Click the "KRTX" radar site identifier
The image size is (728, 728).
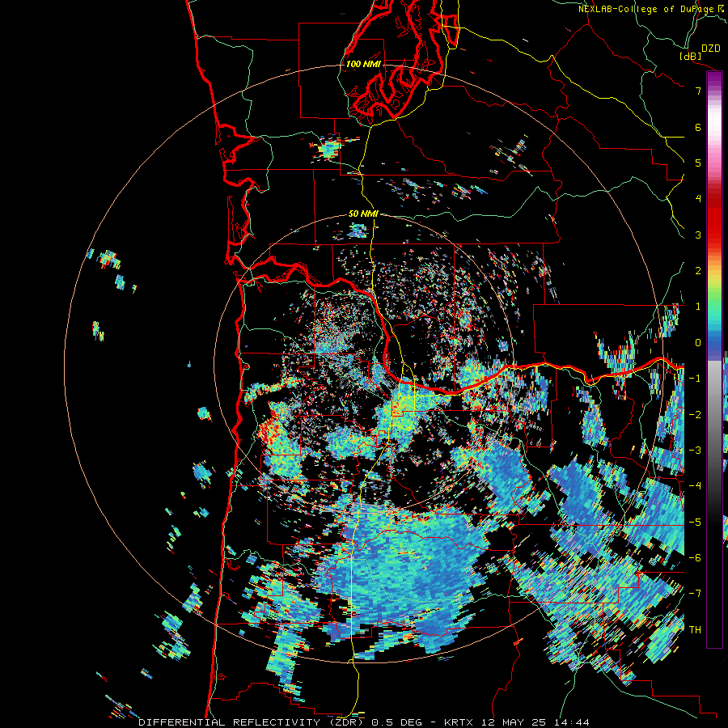coord(459,722)
